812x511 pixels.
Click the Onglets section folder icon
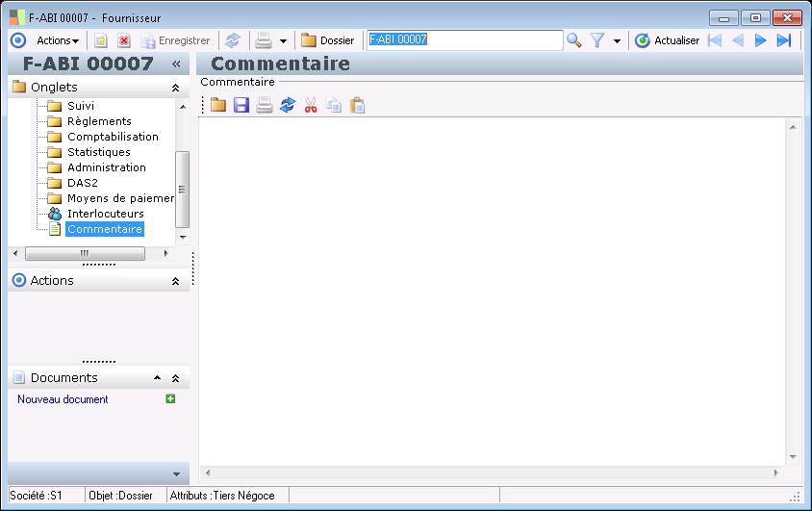[19, 87]
